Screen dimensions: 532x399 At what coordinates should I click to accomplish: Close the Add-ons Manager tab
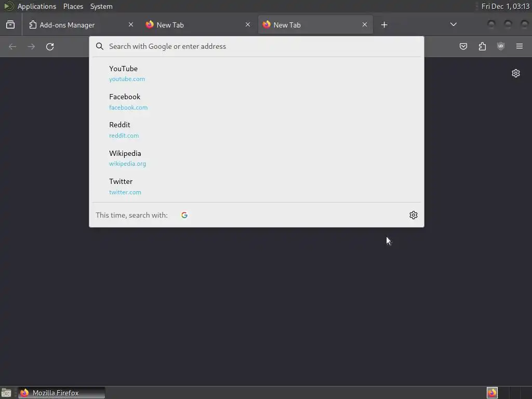[131, 24]
